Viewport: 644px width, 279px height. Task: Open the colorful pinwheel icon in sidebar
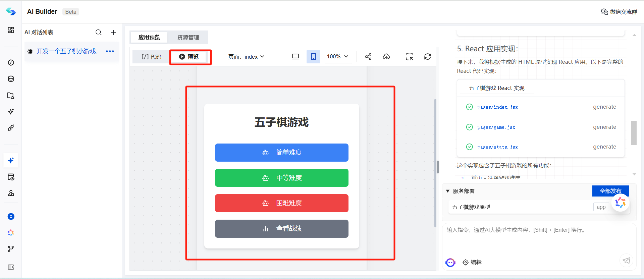point(11,233)
